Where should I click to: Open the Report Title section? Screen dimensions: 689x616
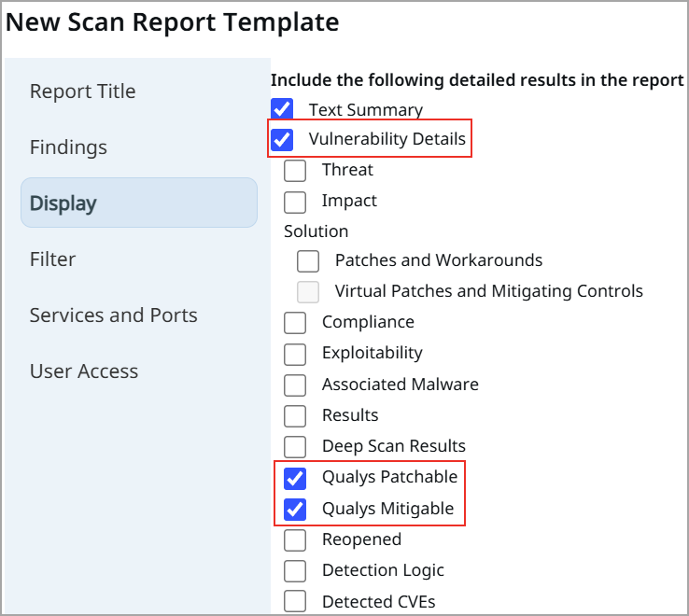[82, 91]
